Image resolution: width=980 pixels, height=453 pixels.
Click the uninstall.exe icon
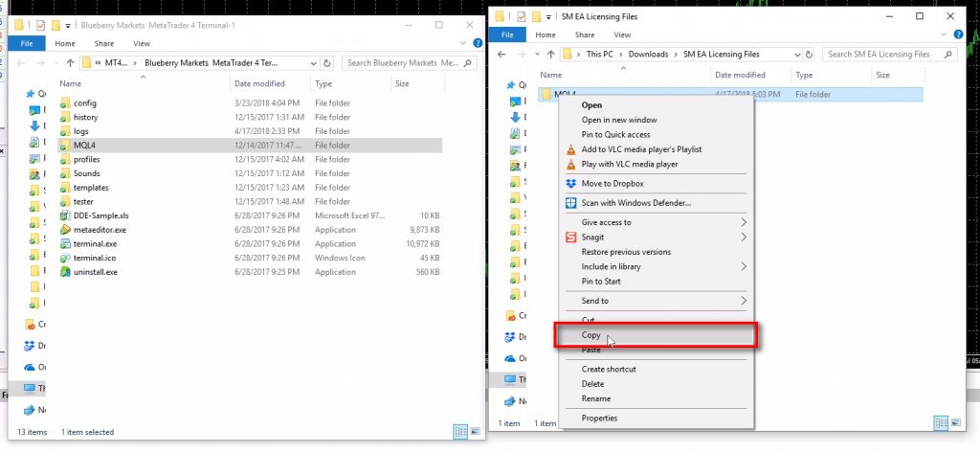65,272
